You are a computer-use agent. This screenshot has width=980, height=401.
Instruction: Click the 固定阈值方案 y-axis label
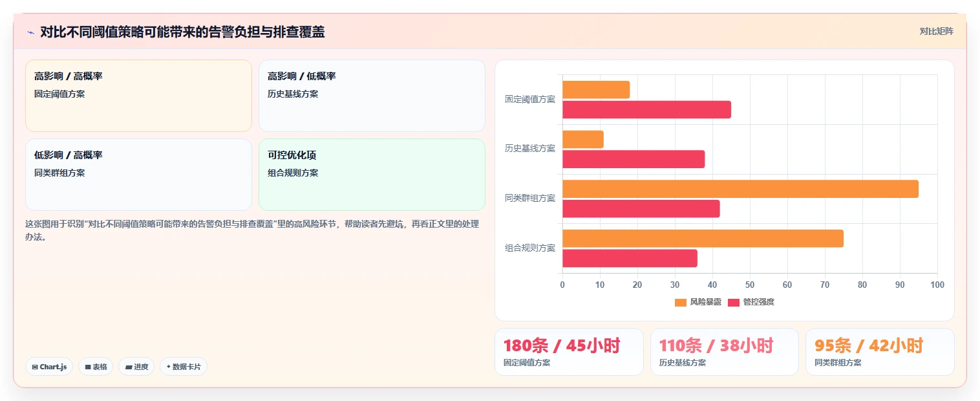pos(530,100)
